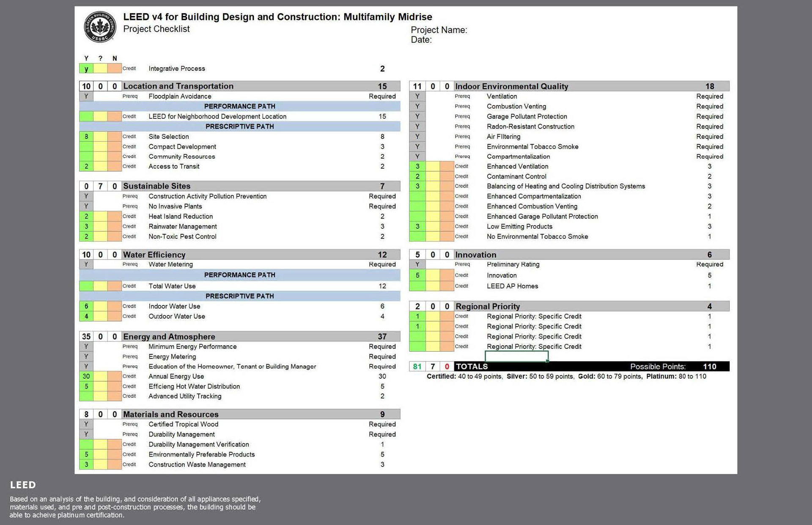The width and height of the screenshot is (812, 525).
Task: Select 'Construction Activity Pollution Prevention' prerequisite
Action: [x=208, y=196]
